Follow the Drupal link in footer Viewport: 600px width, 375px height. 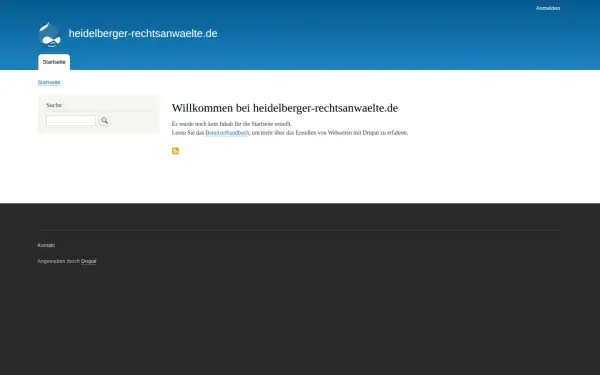[x=88, y=261]
